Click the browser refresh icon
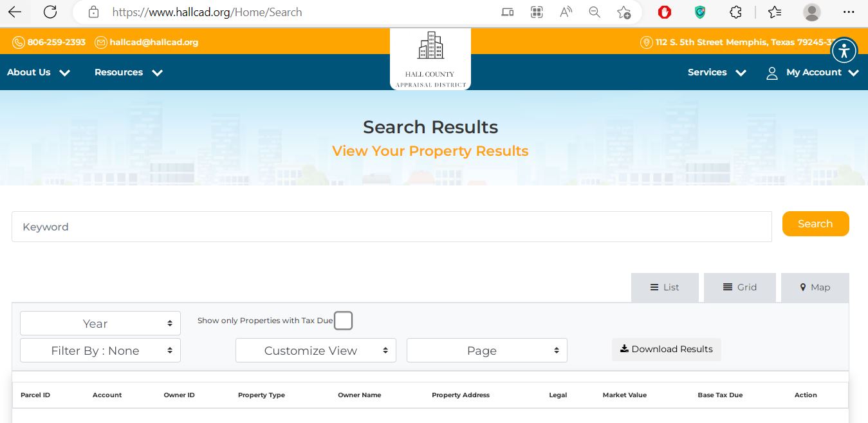This screenshot has height=423, width=868. (x=50, y=12)
